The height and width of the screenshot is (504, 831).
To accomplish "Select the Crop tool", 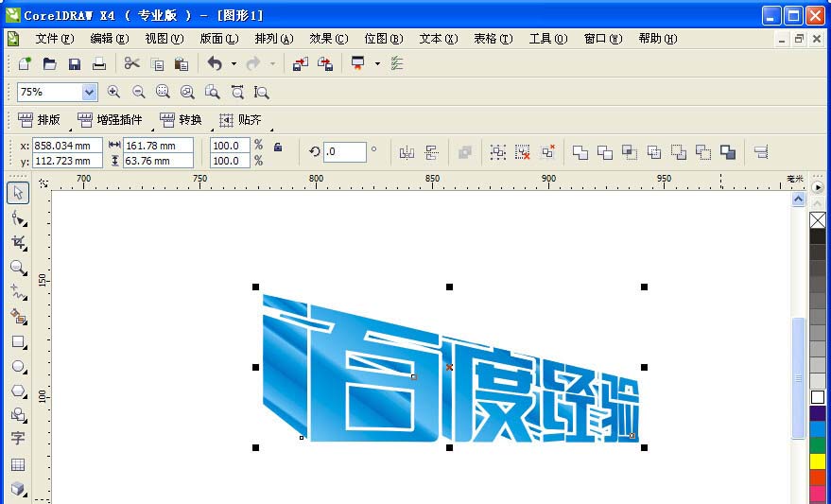I will coord(19,243).
